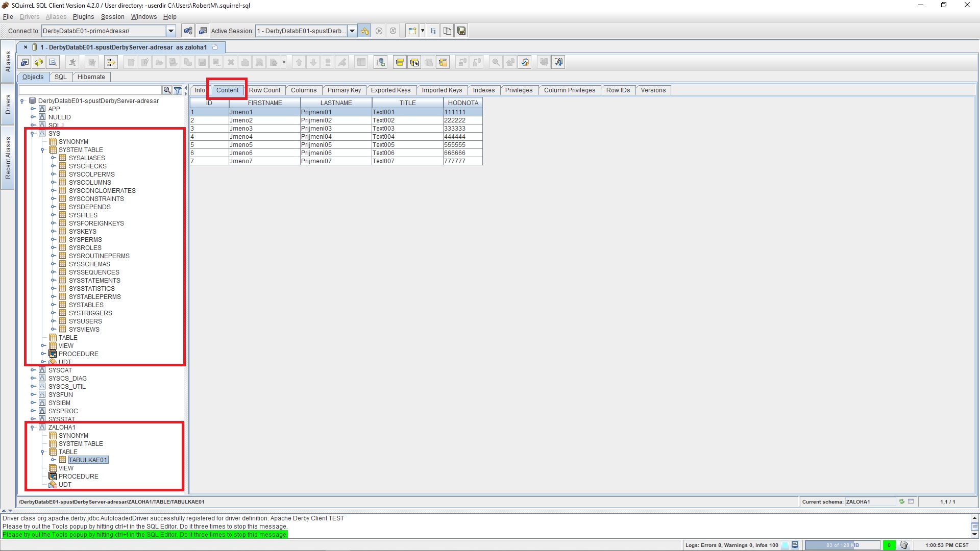Open the Active Session dropdown
Screen dimensions: 980x551
pyautogui.click(x=352, y=31)
